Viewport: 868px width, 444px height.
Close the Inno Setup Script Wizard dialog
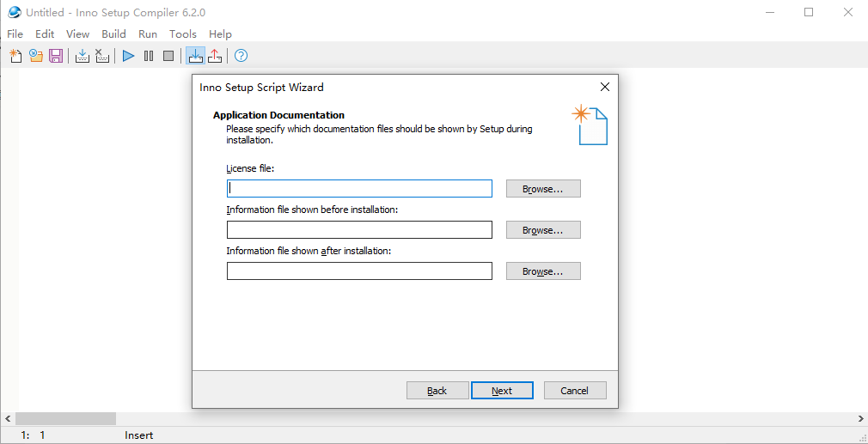click(x=605, y=87)
